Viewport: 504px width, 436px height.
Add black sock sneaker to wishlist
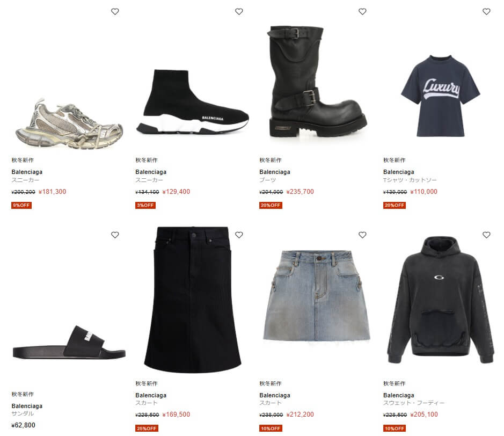coord(239,12)
